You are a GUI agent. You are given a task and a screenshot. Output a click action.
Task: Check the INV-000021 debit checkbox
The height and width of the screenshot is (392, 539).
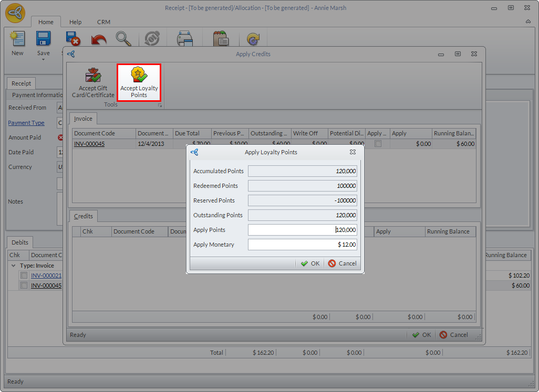coord(24,276)
